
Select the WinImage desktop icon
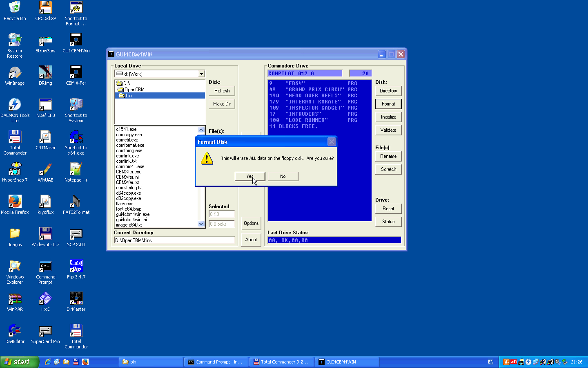15,76
